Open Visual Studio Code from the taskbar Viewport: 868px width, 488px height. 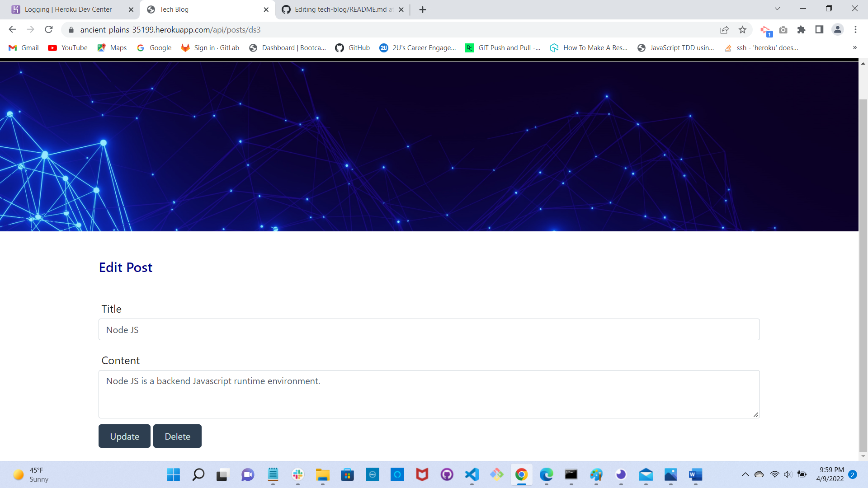472,474
